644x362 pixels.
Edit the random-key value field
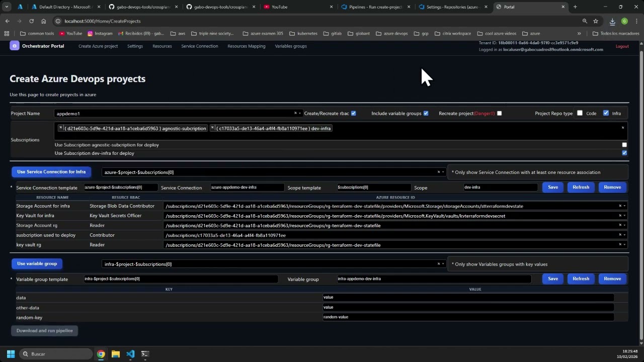[468, 317]
